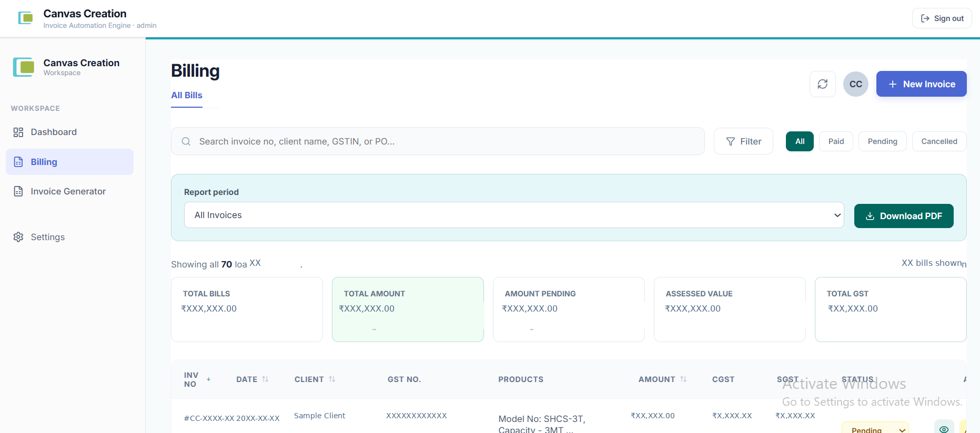Switch to the All Bills tab
The width and height of the screenshot is (980, 433).
(187, 96)
